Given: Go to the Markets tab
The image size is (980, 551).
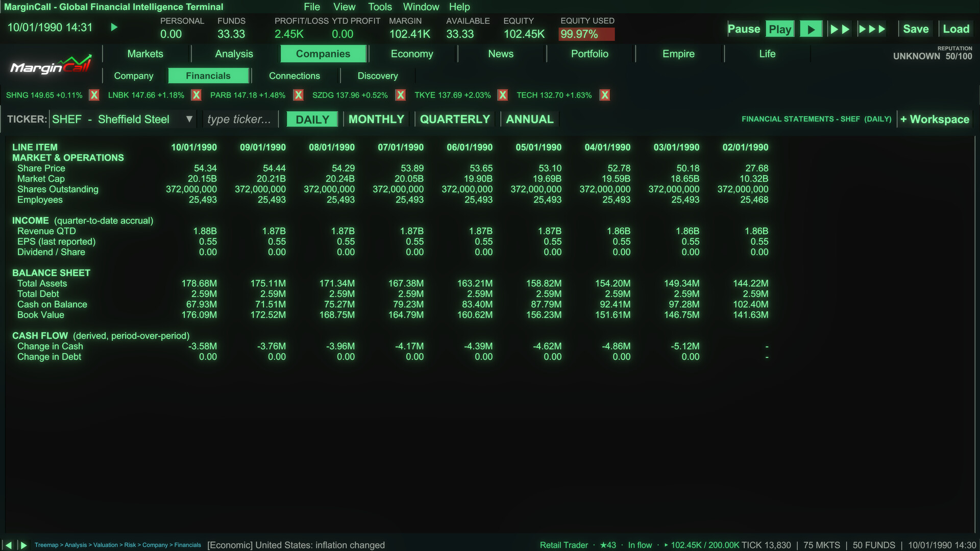Looking at the screenshot, I should [145, 54].
